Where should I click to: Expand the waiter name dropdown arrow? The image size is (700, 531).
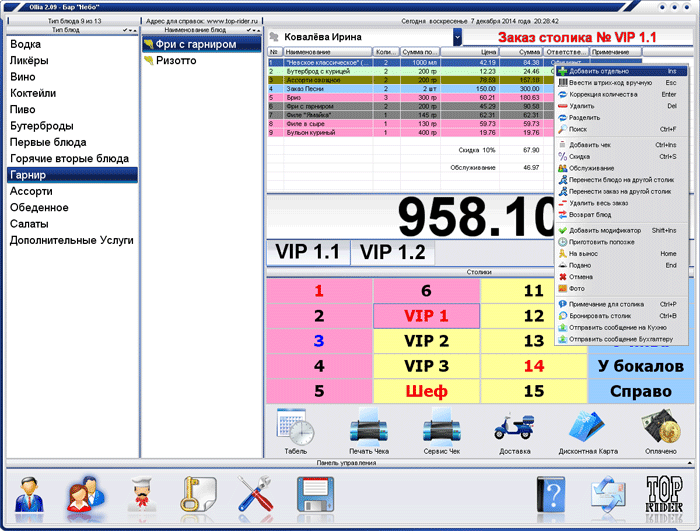[457, 37]
